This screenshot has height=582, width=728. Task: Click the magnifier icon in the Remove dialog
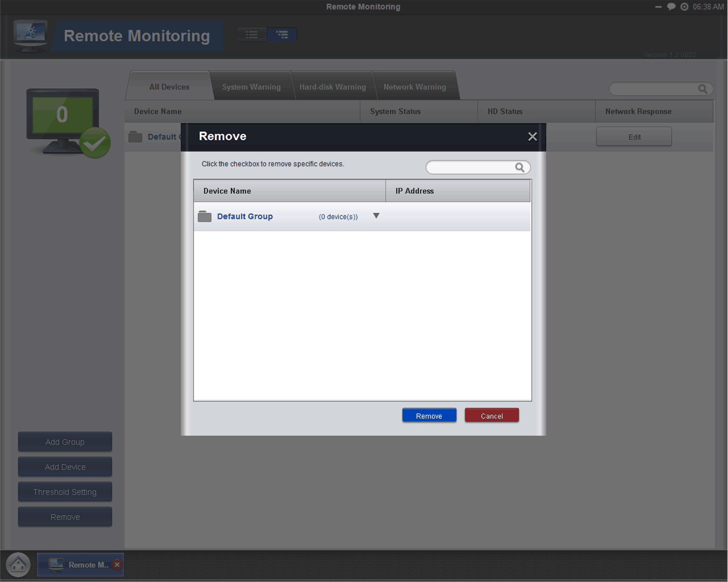pyautogui.click(x=520, y=167)
